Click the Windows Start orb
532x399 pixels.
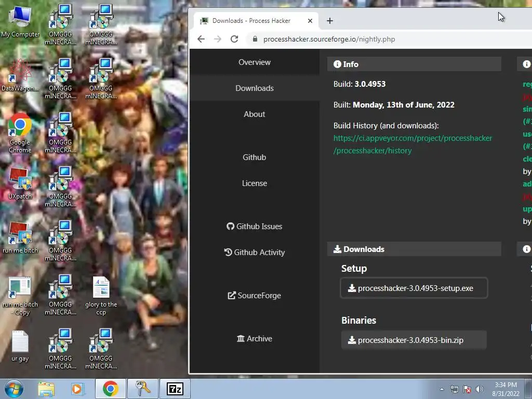click(14, 389)
